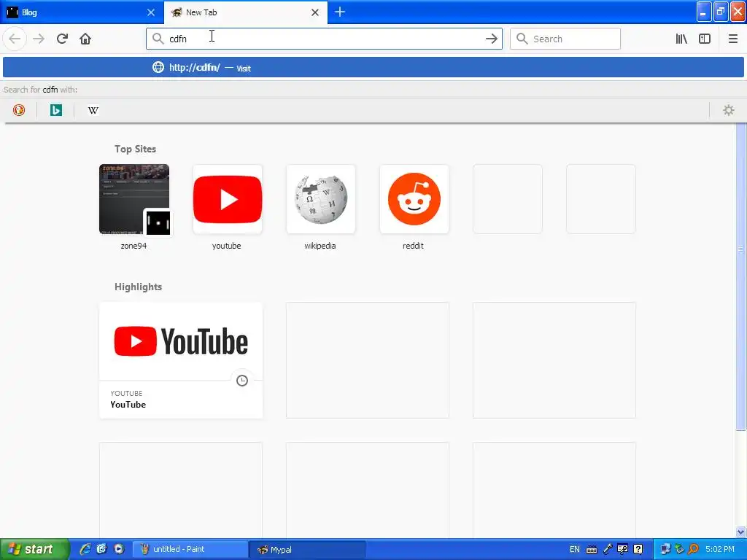The image size is (747, 560).
Task: Click the language bar help question icon
Action: point(638,550)
